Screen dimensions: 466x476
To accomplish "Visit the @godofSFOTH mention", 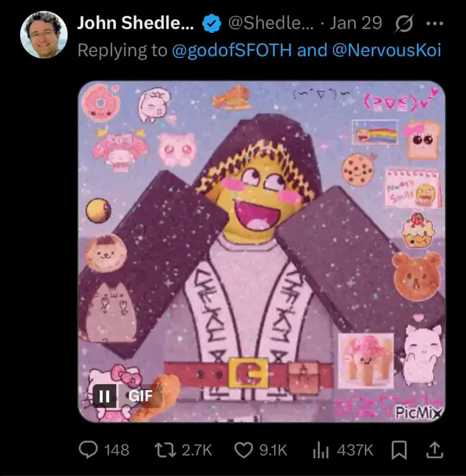I will pyautogui.click(x=232, y=50).
